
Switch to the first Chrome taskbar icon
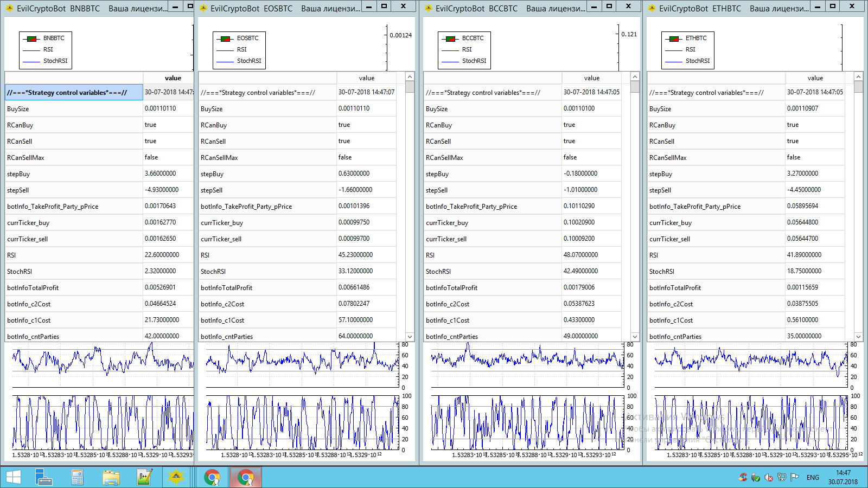pyautogui.click(x=212, y=477)
